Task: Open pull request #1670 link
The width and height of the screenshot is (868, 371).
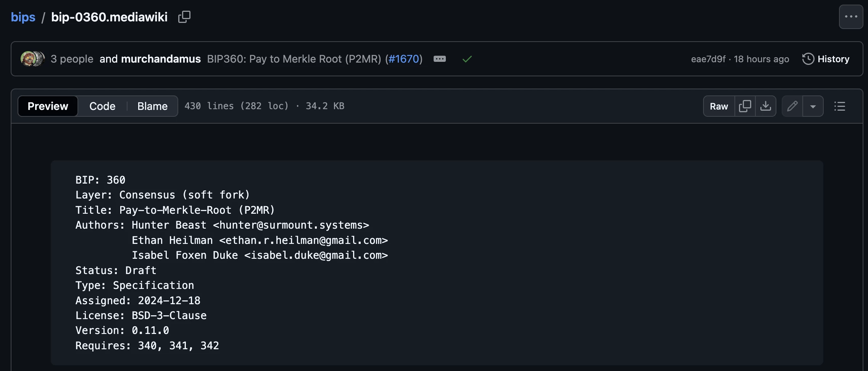Action: [404, 59]
